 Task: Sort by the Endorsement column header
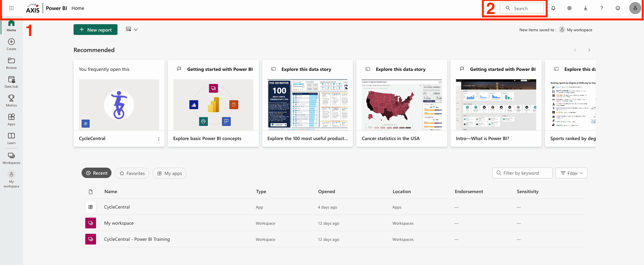click(469, 191)
